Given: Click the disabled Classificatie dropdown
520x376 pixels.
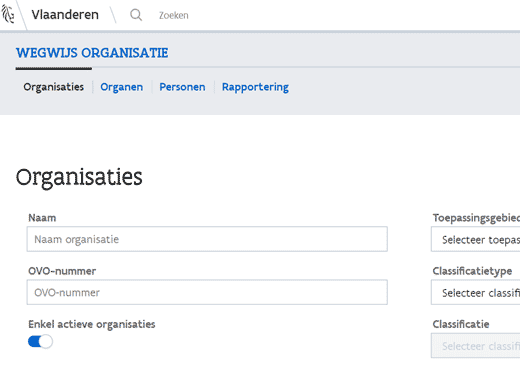Looking at the screenshot, I should point(476,345).
